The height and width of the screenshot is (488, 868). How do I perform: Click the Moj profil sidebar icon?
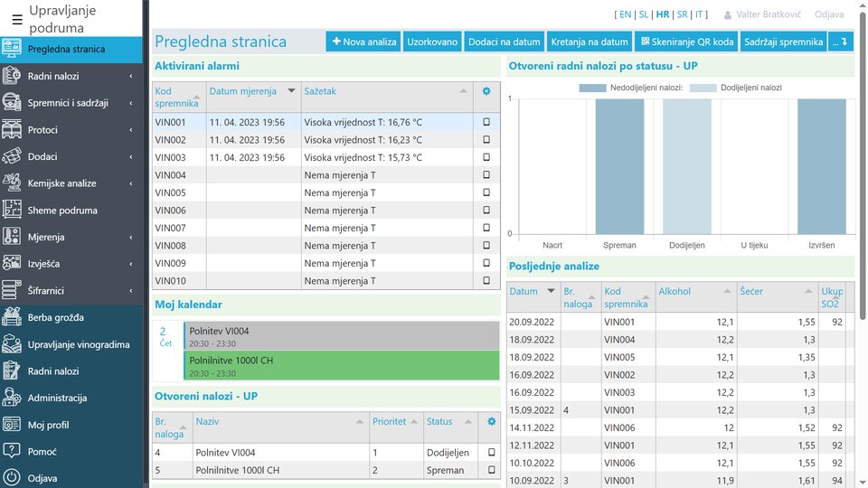pyautogui.click(x=12, y=425)
